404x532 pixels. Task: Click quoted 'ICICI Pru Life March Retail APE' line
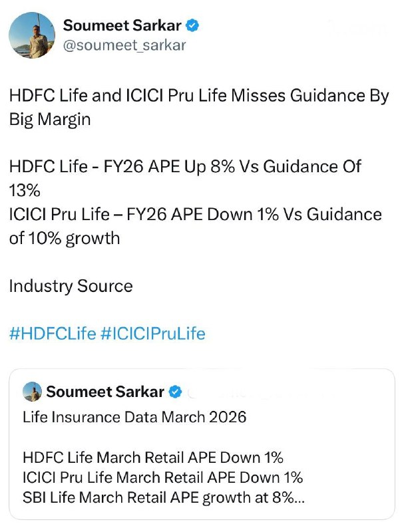click(162, 477)
